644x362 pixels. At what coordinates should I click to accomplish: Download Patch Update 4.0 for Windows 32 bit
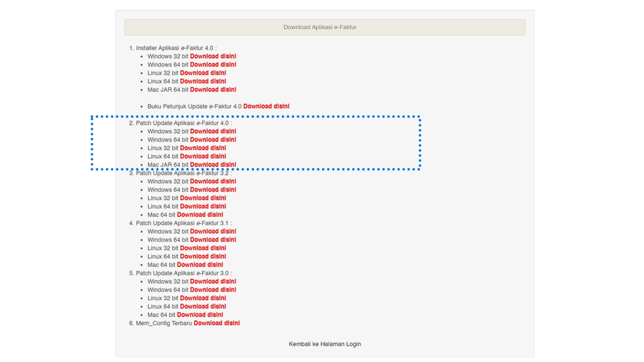point(213,131)
